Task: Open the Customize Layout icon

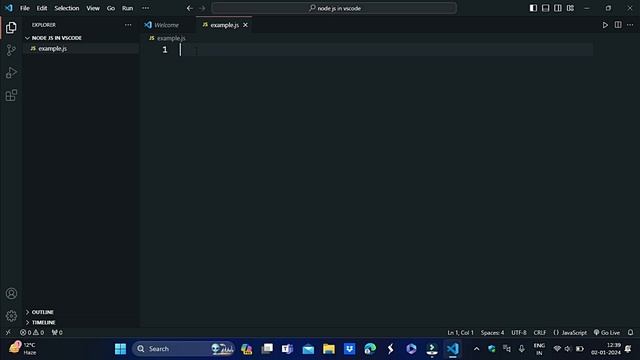Action: [x=570, y=8]
